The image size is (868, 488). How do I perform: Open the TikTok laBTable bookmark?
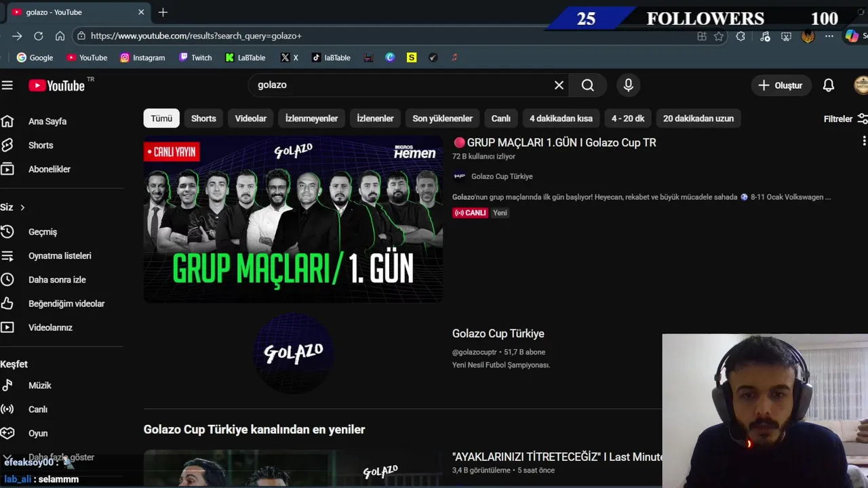point(331,58)
